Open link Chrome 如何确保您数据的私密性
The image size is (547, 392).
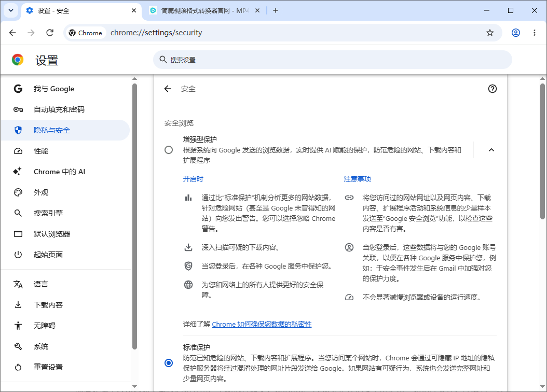click(x=262, y=325)
